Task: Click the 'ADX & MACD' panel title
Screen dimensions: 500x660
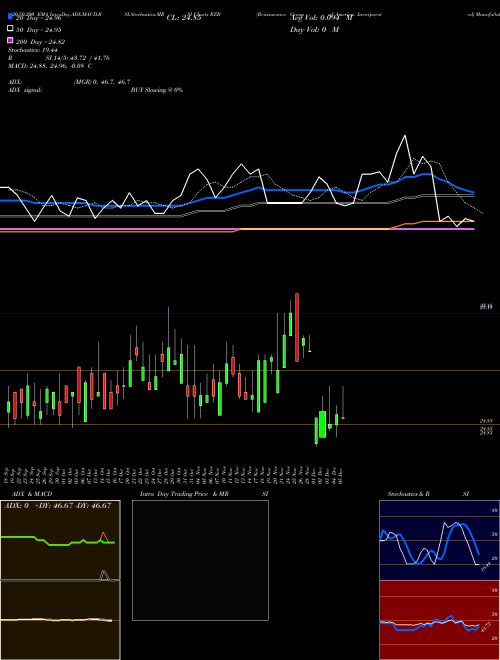Action: click(32, 494)
